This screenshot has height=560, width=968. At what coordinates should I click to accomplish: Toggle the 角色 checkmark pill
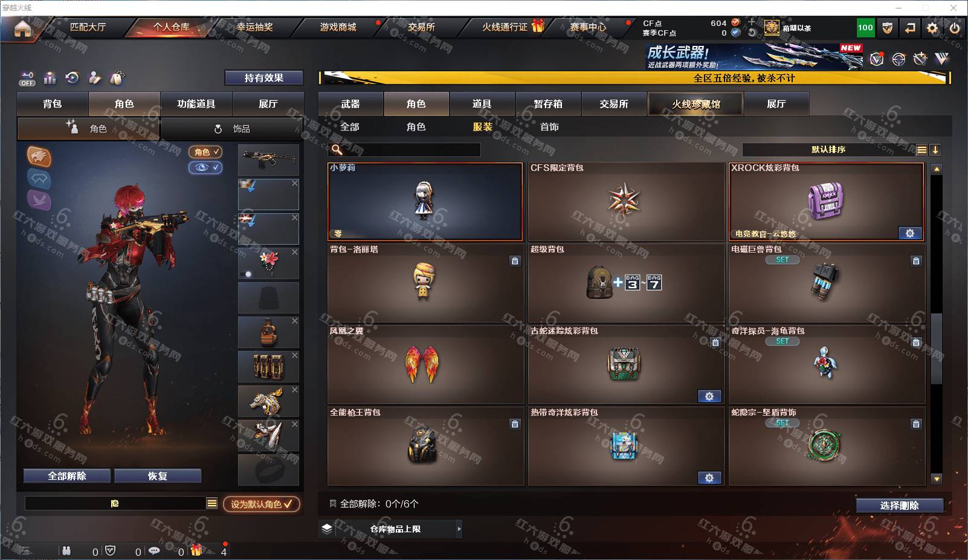coord(205,152)
